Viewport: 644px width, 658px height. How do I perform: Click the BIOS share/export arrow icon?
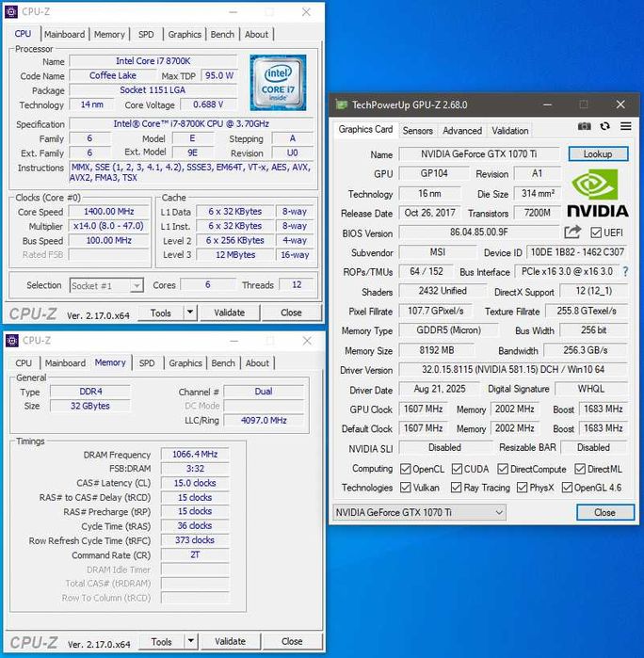pyautogui.click(x=572, y=233)
